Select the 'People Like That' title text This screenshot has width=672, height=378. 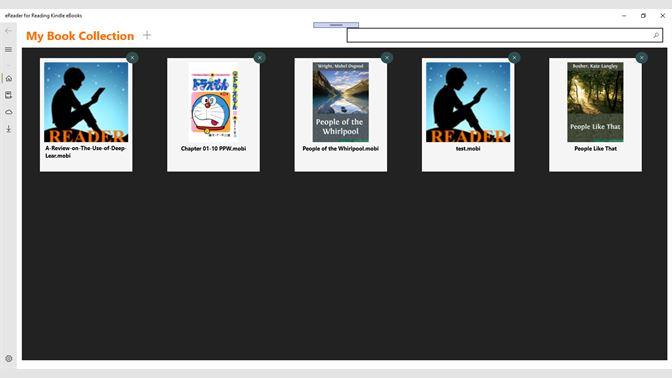pyautogui.click(x=595, y=149)
